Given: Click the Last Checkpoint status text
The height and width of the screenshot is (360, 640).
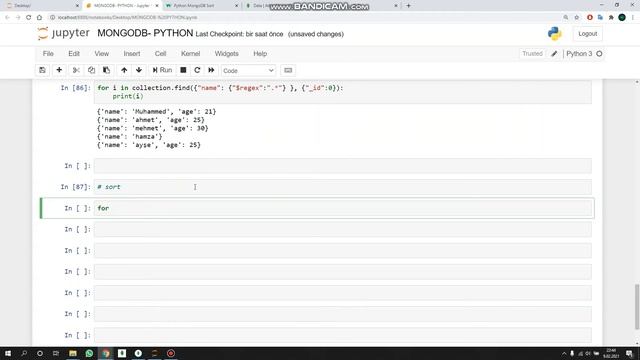Looking at the screenshot, I should (239, 34).
